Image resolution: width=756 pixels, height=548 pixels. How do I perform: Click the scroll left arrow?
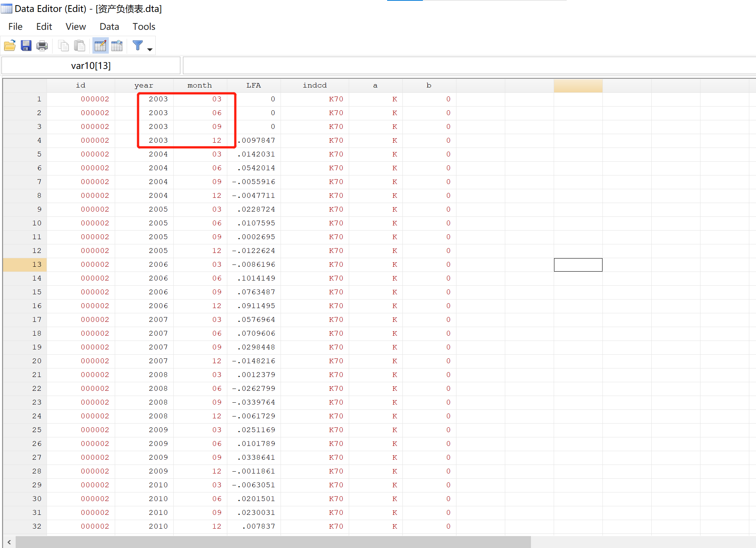point(9,542)
